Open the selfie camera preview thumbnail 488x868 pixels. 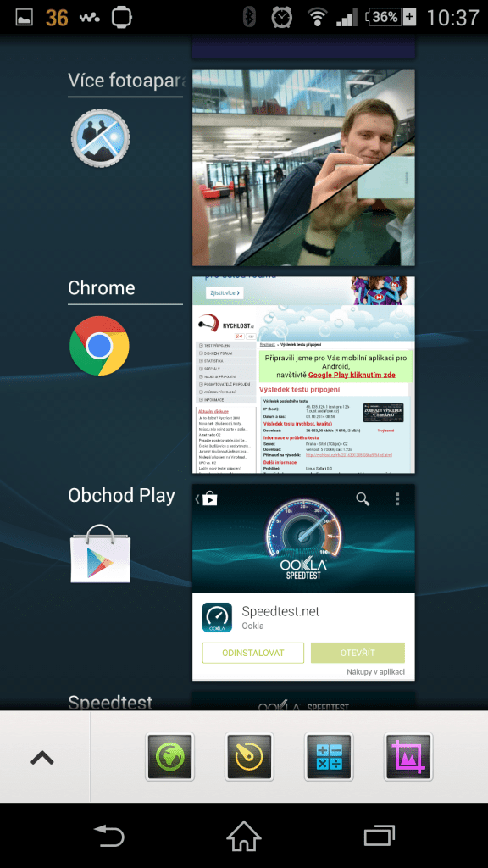point(303,167)
